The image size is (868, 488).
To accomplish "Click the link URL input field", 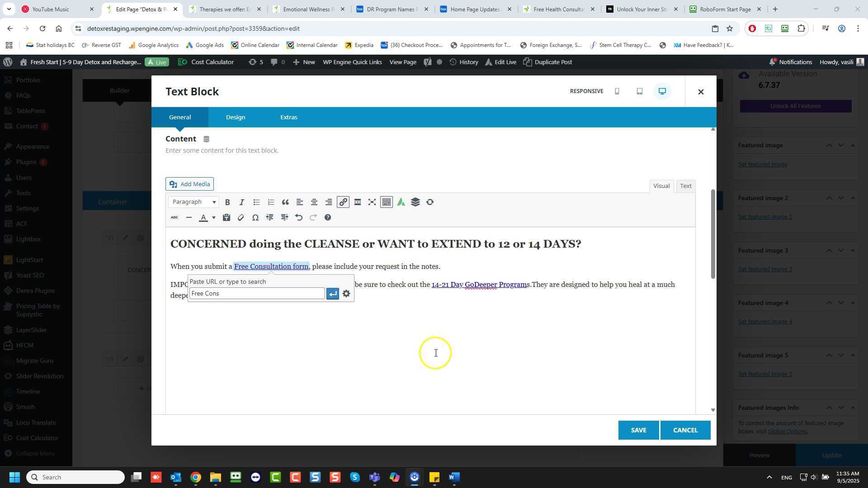I will click(x=256, y=294).
